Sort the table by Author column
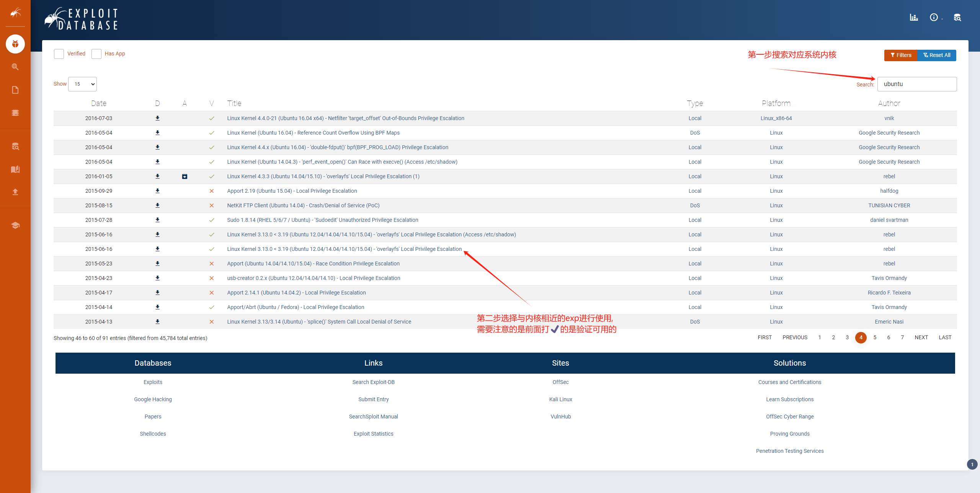The image size is (980, 493). [889, 103]
